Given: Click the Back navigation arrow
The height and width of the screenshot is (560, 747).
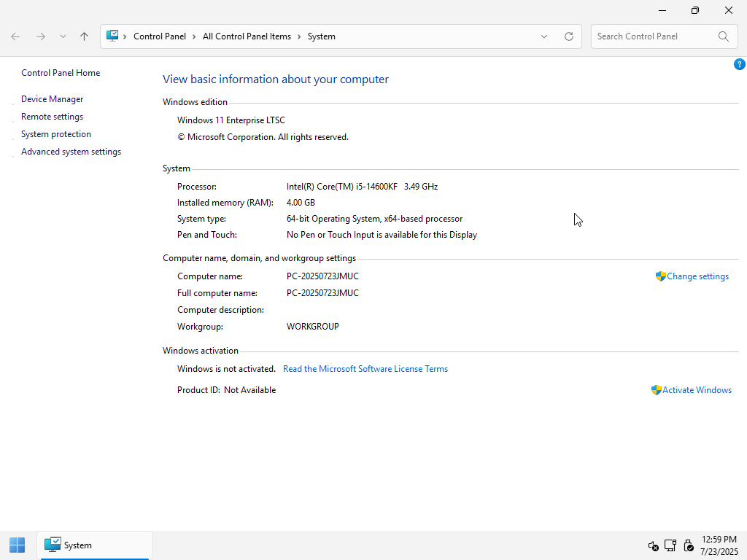Looking at the screenshot, I should point(15,36).
